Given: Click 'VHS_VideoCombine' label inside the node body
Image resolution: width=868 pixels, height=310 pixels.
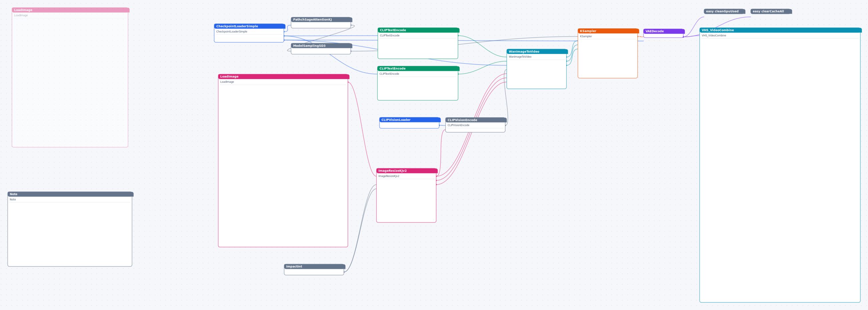Looking at the screenshot, I should (714, 36).
